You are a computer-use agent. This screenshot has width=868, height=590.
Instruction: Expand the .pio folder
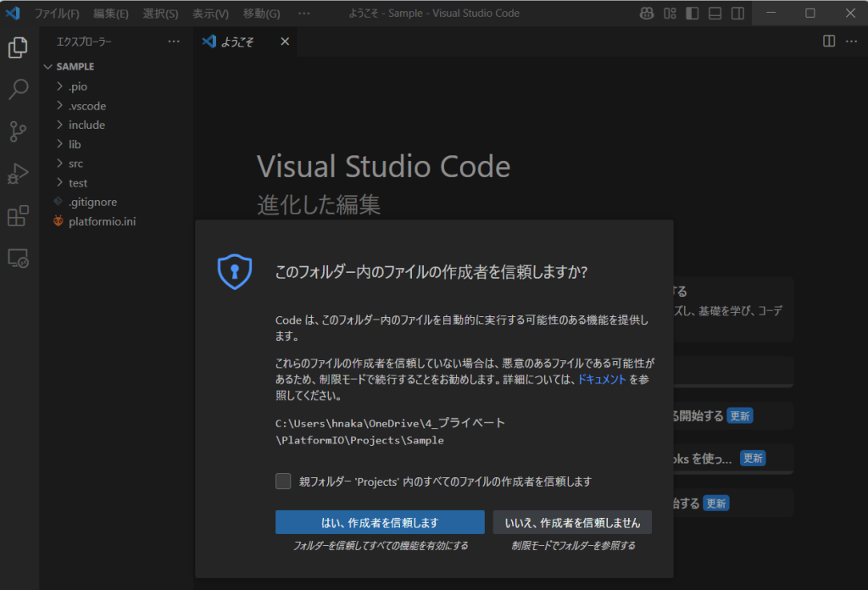pos(77,86)
